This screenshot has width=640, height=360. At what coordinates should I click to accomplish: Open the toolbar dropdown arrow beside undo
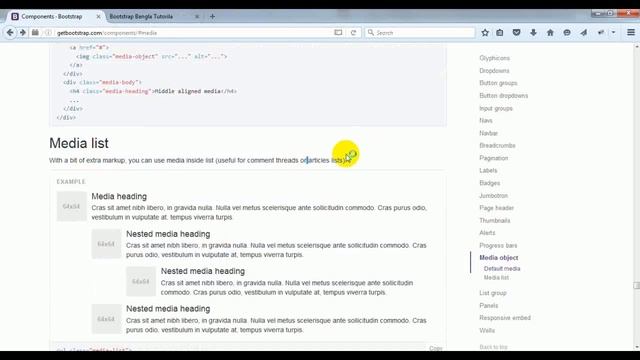click(613, 33)
